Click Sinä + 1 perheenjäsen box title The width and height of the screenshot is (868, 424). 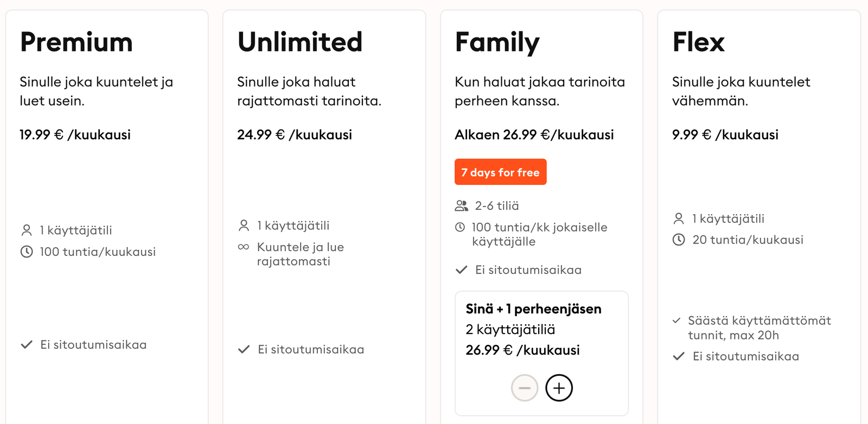533,309
